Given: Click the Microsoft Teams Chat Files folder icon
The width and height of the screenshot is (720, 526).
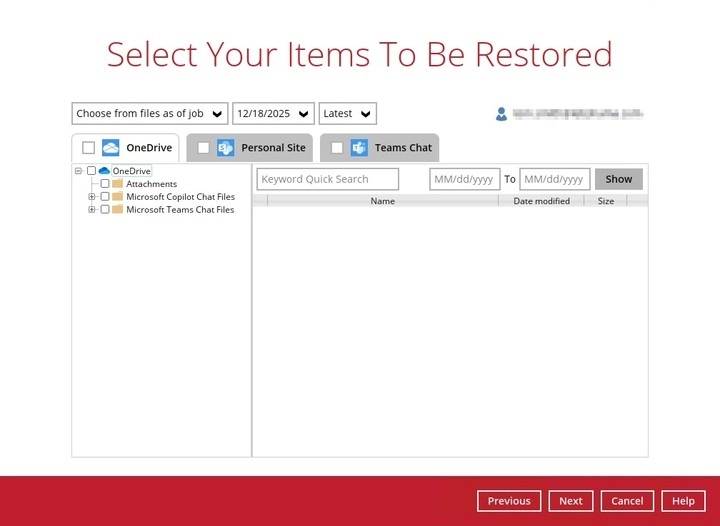Looking at the screenshot, I should (118, 209).
